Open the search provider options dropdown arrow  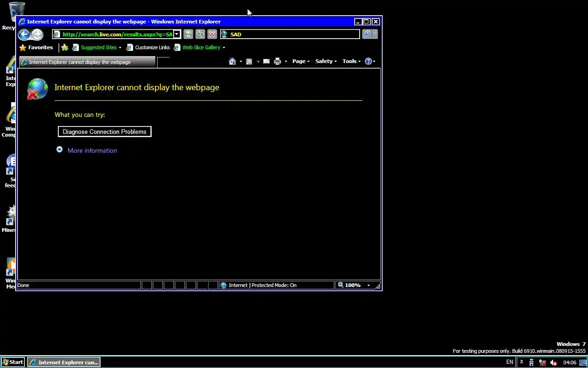click(374, 34)
